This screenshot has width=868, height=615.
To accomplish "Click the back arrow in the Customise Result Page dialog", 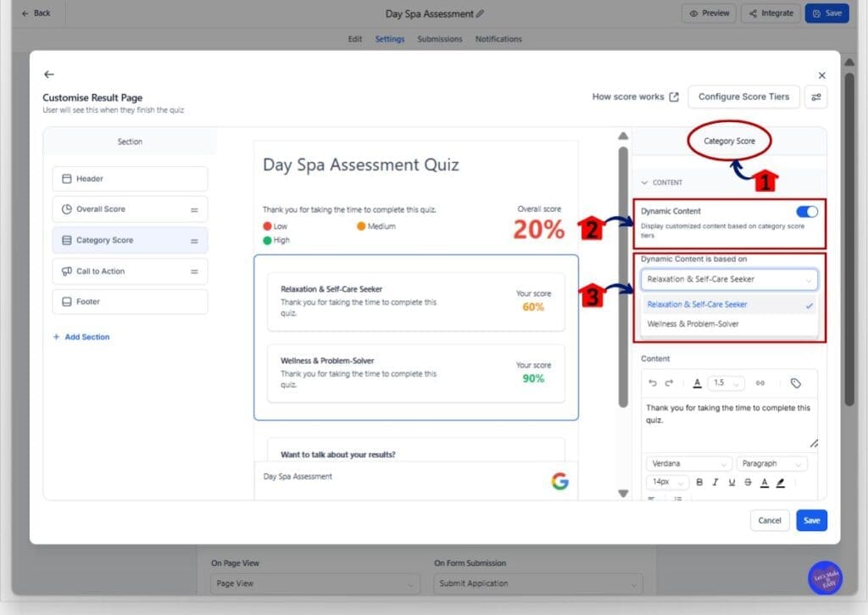I will (x=48, y=75).
